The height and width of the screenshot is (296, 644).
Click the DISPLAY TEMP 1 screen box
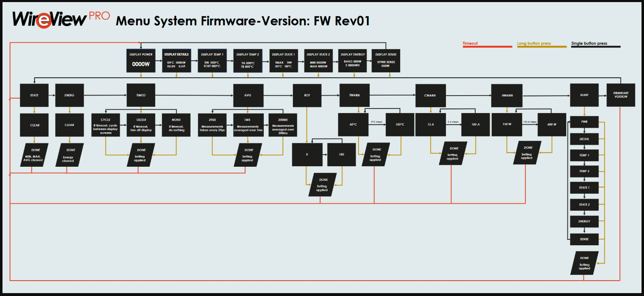point(212,61)
